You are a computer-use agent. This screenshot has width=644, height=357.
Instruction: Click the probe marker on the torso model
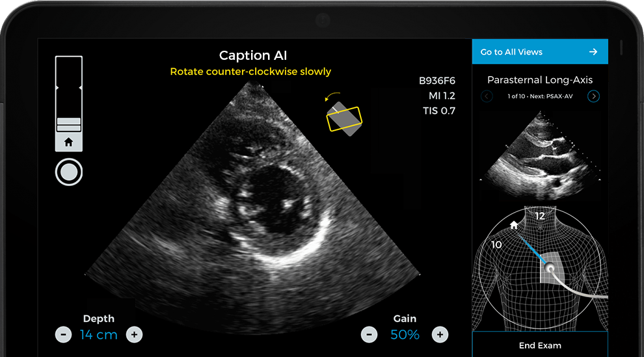(549, 269)
